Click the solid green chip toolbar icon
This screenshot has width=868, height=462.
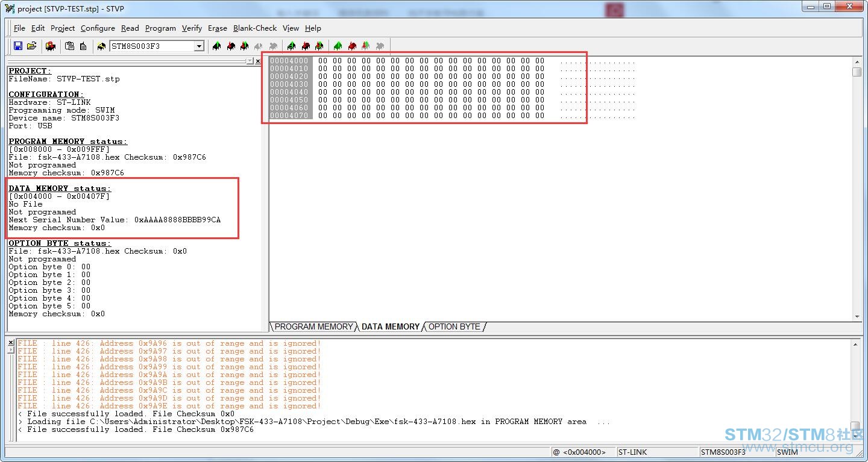(x=338, y=46)
